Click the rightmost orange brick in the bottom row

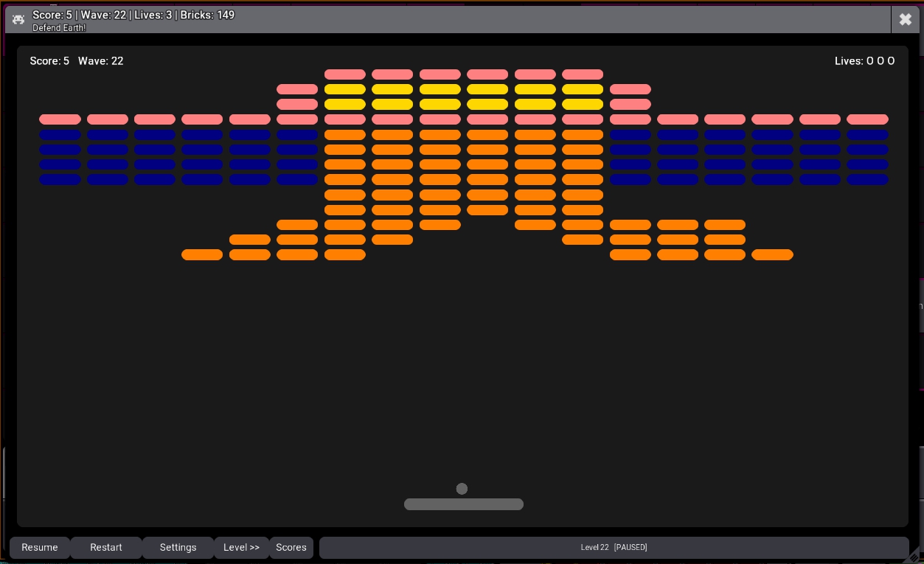coord(772,254)
